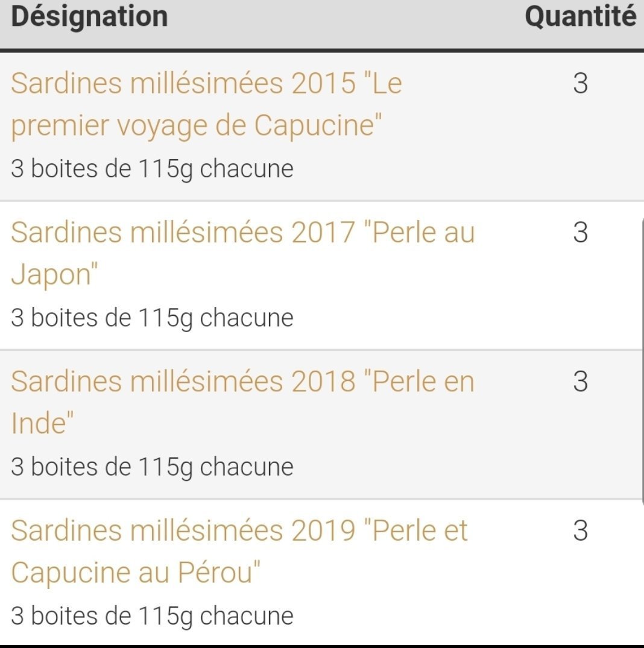Image resolution: width=644 pixels, height=648 pixels.
Task: Click the box description under "Capucine au Pérou"
Action: pos(152,615)
